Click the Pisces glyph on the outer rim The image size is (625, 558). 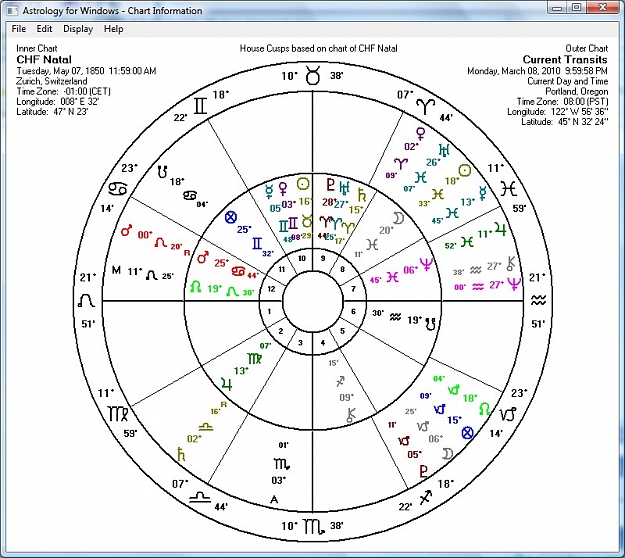[x=509, y=188]
